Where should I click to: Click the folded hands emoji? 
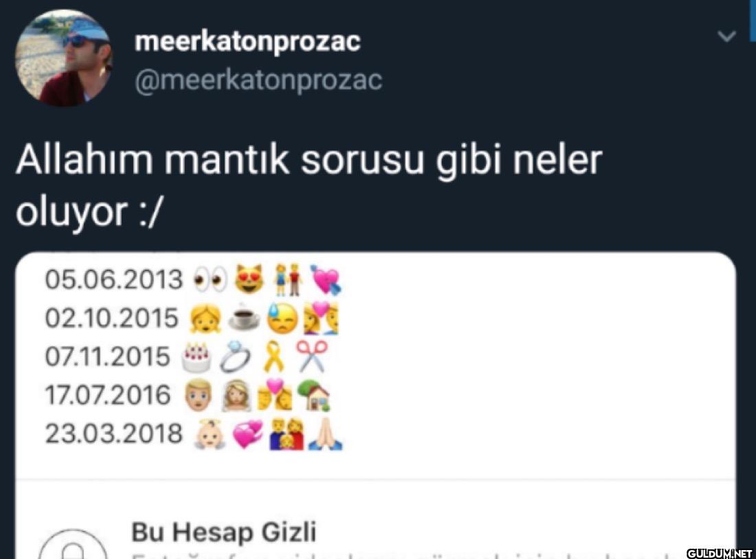326,434
